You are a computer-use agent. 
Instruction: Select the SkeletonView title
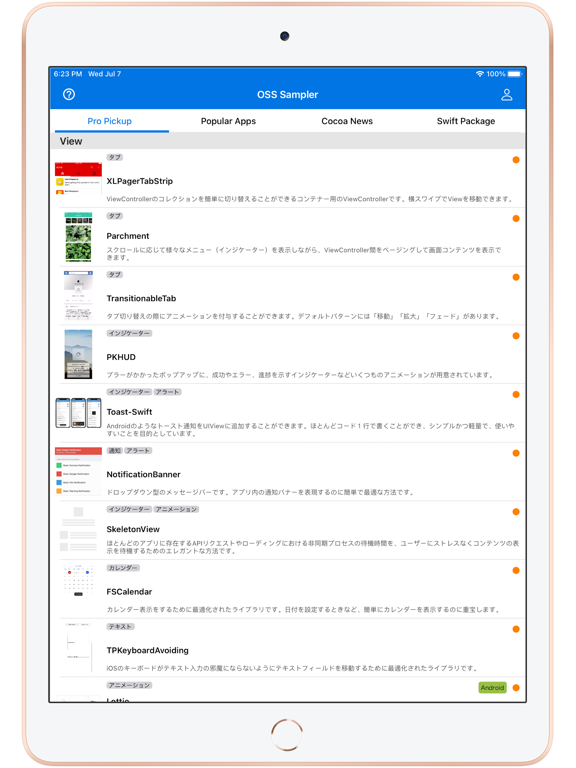click(133, 529)
